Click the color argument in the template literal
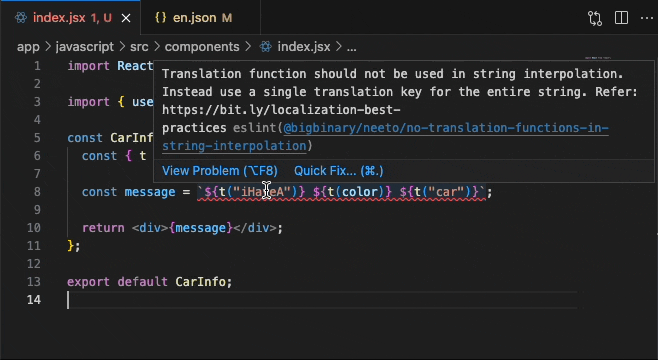The height and width of the screenshot is (360, 658). [360, 192]
